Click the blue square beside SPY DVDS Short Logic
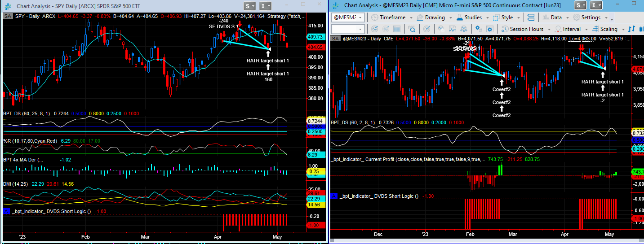Screen dimensions: 644x244 [6, 211]
